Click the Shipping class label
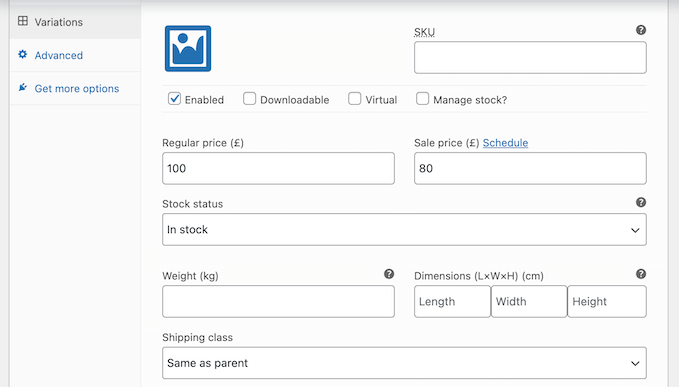 pos(197,337)
